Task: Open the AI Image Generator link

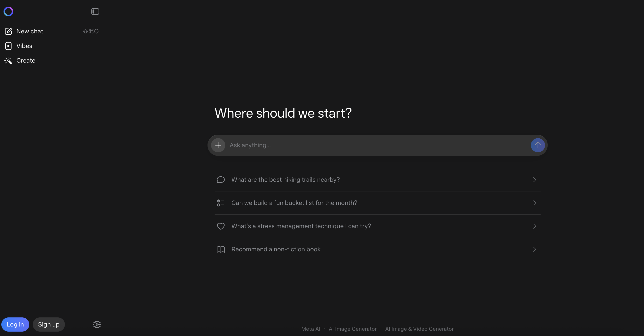Action: 353,329
